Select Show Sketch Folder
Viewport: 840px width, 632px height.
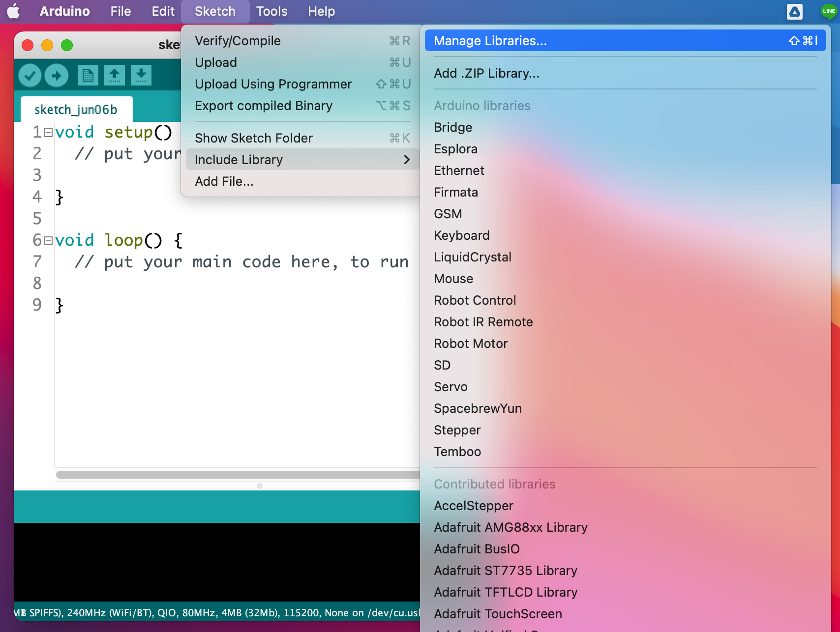pos(302,138)
